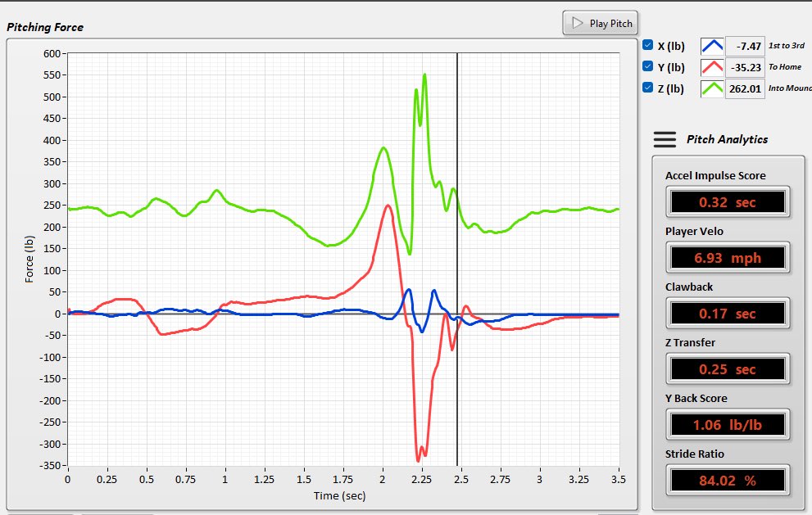This screenshot has height=515, width=812.
Task: Click the green Z peak near 550 lb
Action: 424,75
